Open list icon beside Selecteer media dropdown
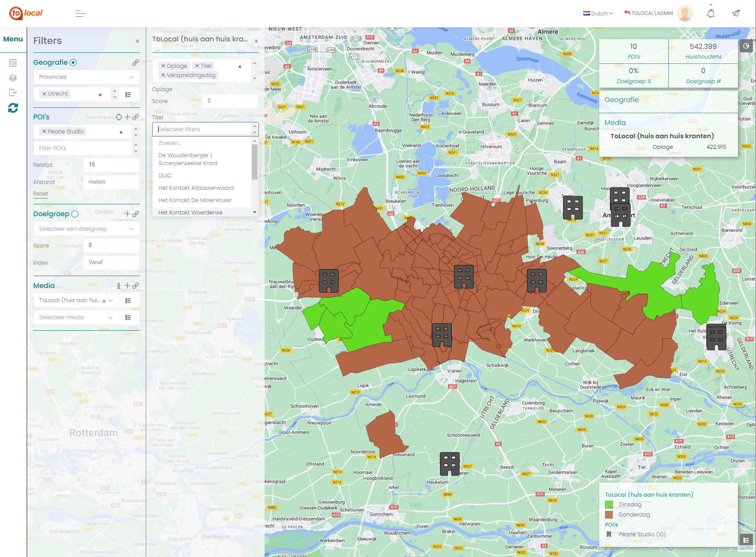 coord(128,317)
